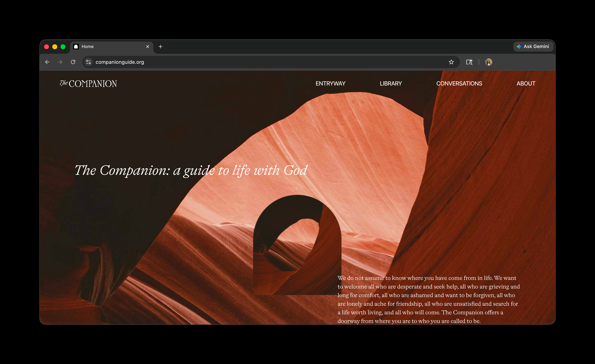This screenshot has width=595, height=364.
Task: Open site information settings in address bar
Action: [x=88, y=62]
